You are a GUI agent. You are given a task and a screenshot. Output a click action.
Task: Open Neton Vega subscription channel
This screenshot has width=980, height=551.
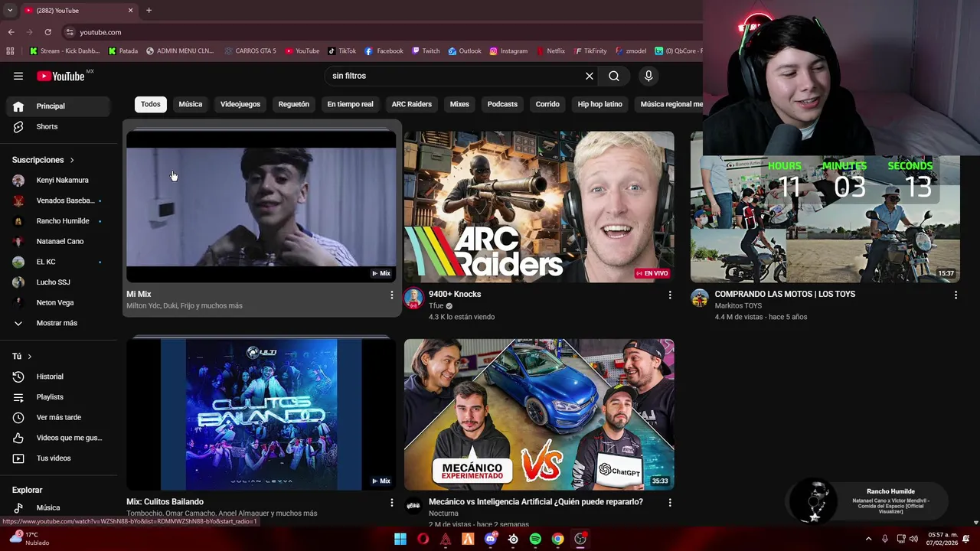(x=58, y=302)
